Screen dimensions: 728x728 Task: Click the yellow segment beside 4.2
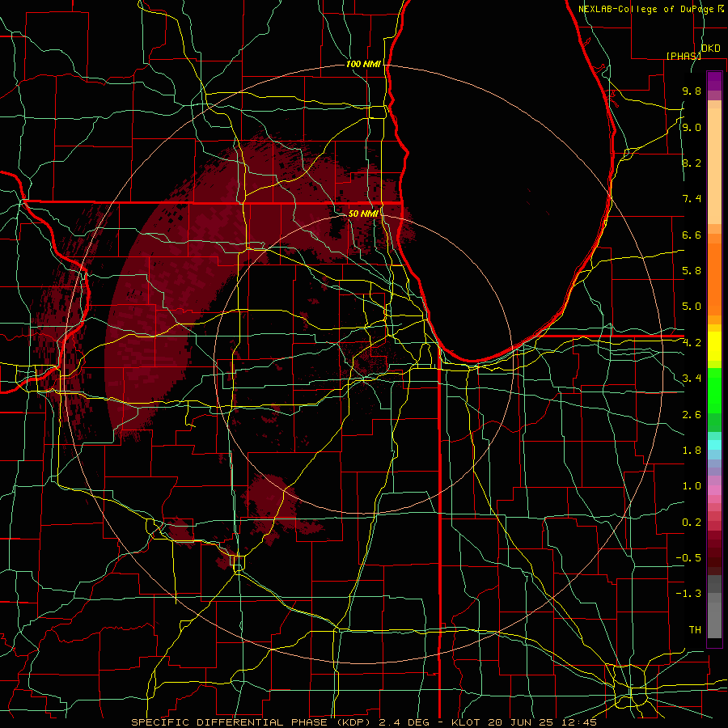point(714,346)
